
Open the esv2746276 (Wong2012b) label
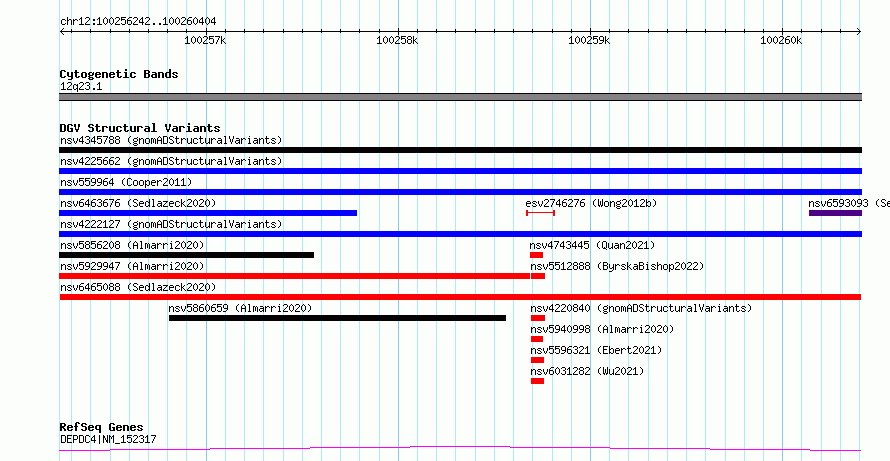(x=591, y=203)
